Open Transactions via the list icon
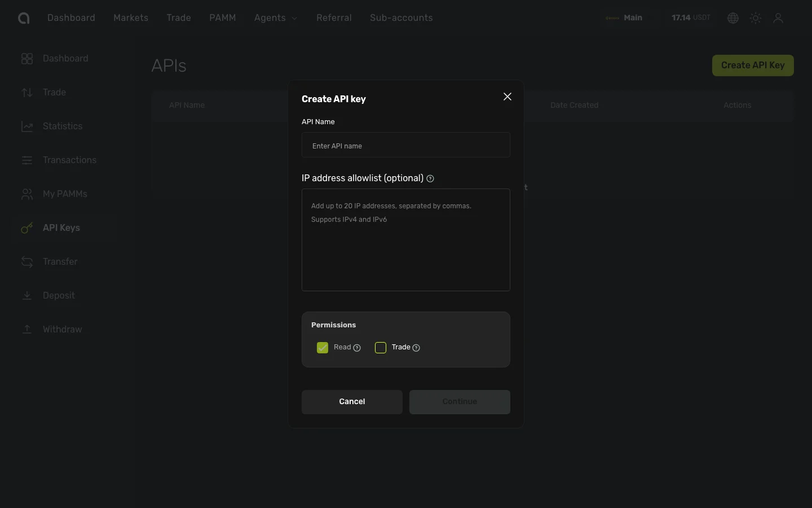812x508 pixels. click(27, 160)
